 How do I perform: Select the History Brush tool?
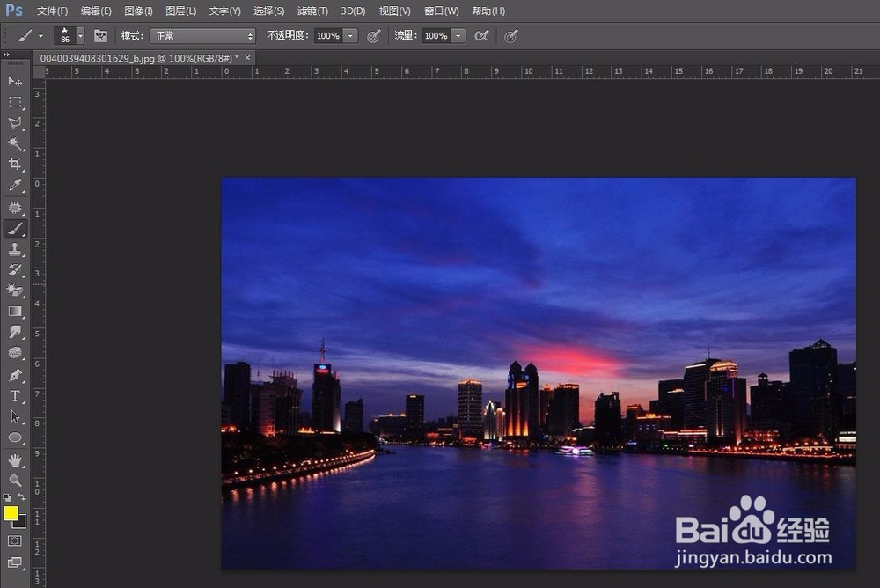click(x=15, y=270)
